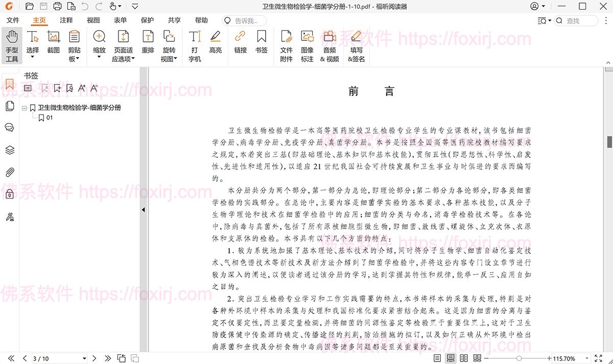Go to the next page with arrow button
The height and width of the screenshot is (364, 613).
point(95,358)
